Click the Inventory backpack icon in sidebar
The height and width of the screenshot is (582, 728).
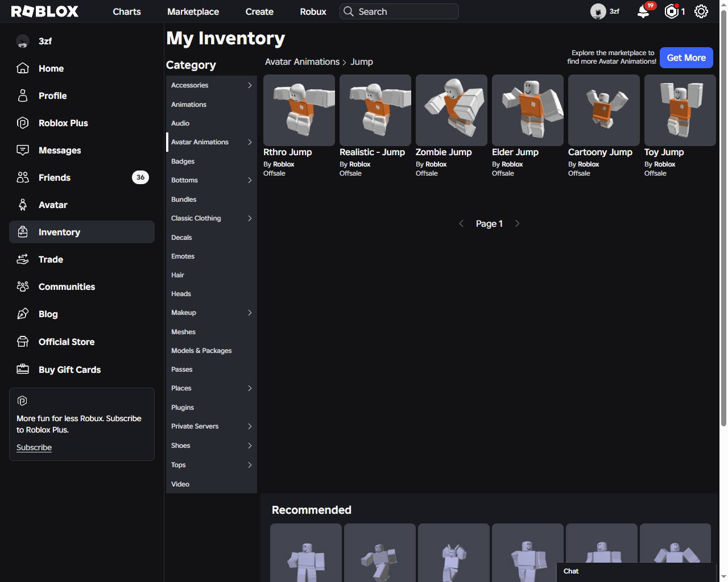coord(23,232)
